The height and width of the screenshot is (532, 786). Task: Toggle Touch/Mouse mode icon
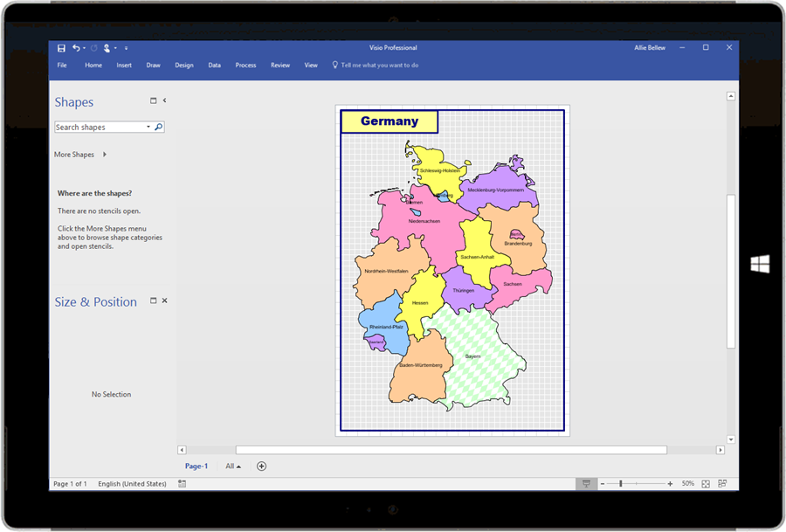coord(107,48)
